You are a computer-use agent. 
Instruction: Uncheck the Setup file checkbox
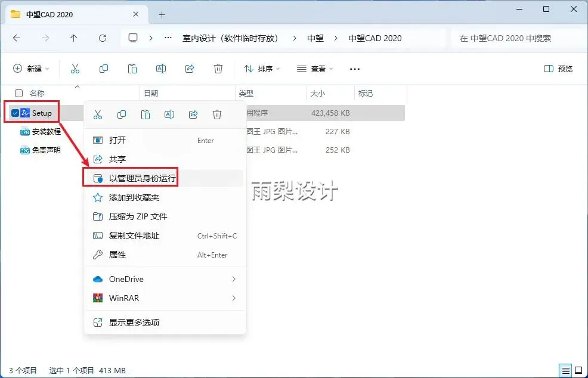coord(15,113)
